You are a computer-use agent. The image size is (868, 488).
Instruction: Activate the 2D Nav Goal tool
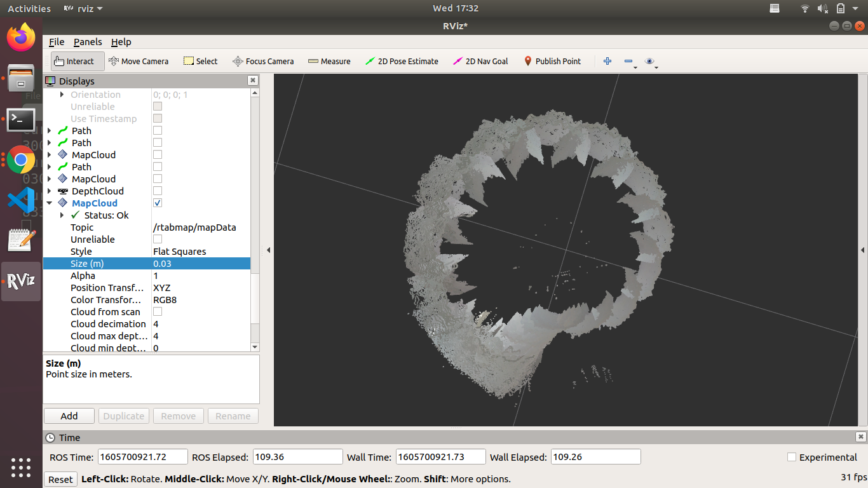point(480,61)
